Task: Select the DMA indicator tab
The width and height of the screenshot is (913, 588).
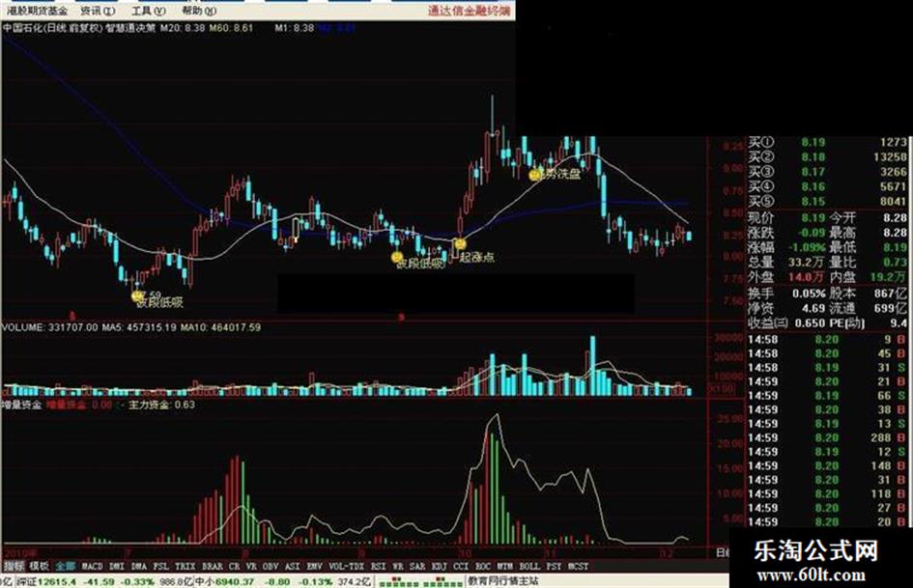Action: [x=139, y=566]
